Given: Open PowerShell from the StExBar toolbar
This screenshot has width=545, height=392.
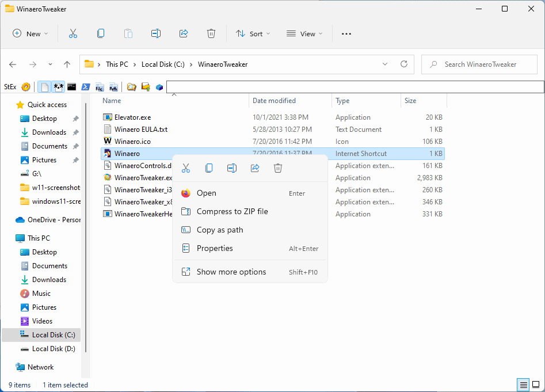Looking at the screenshot, I should pos(86,86).
